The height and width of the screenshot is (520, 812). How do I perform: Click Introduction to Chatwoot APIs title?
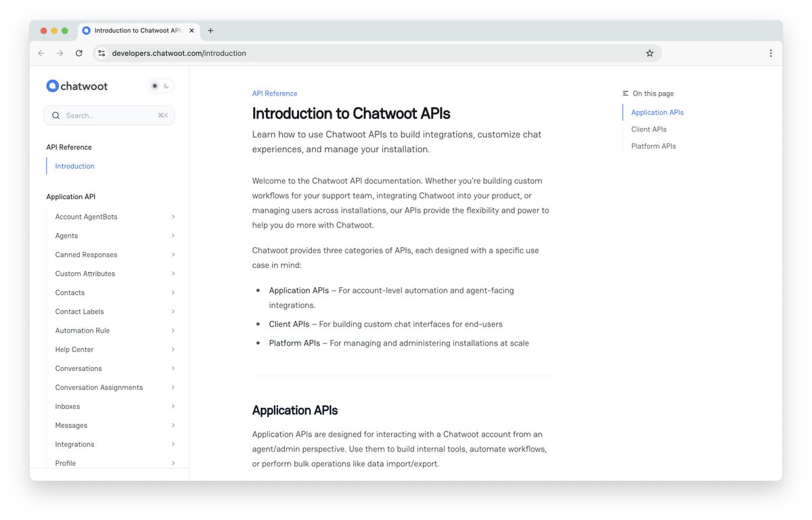click(x=351, y=113)
